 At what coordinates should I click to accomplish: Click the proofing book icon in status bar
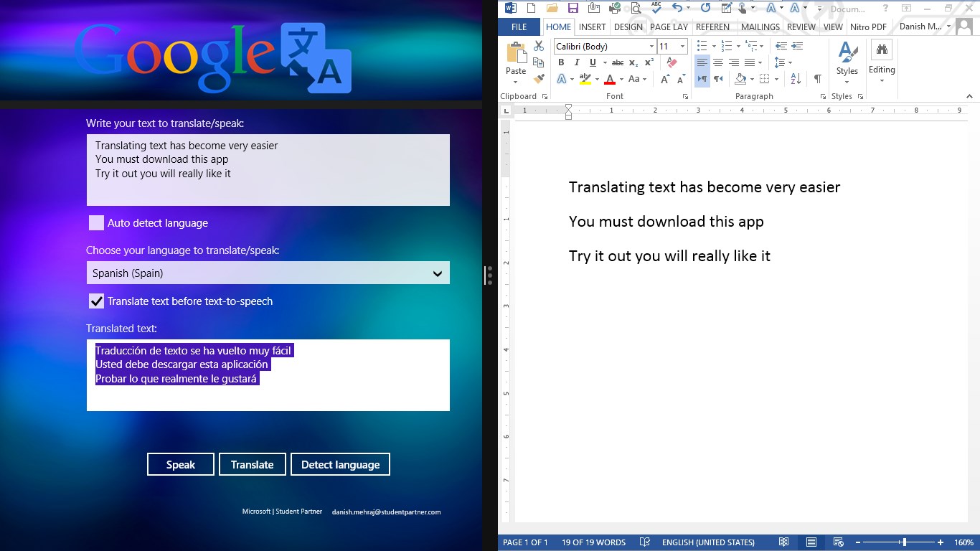[645, 542]
